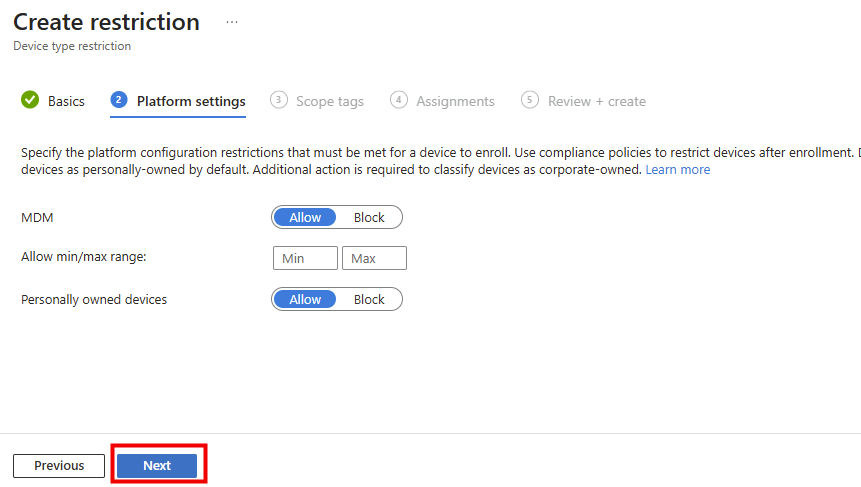
Task: Open the Learn more link
Action: pos(677,170)
